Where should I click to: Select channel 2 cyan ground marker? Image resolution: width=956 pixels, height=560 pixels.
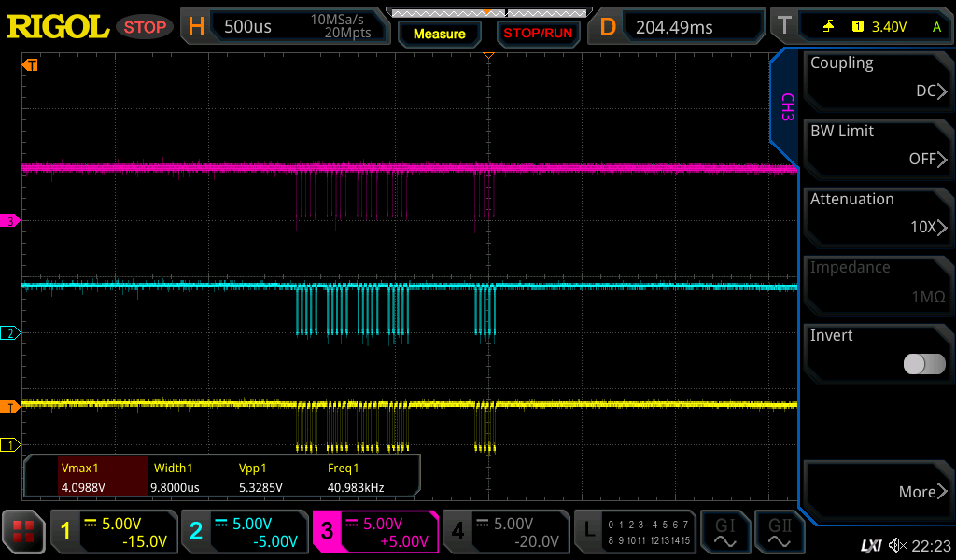click(9, 332)
